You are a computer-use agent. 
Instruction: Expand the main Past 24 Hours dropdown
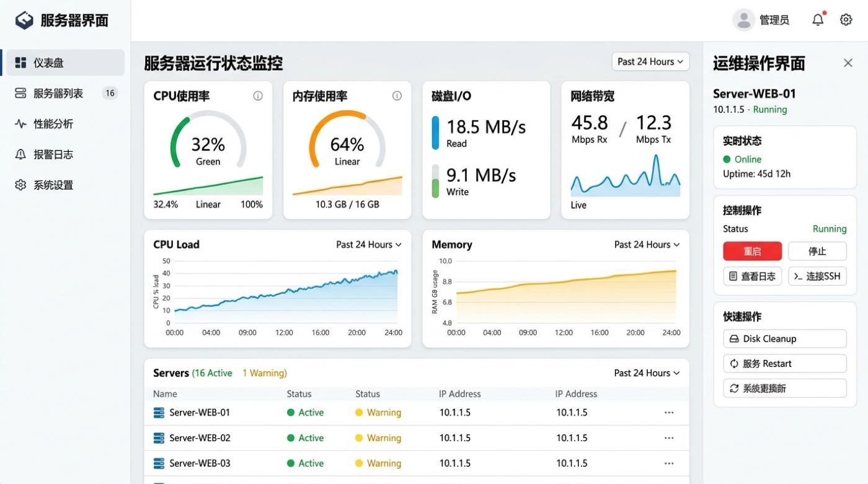[650, 61]
